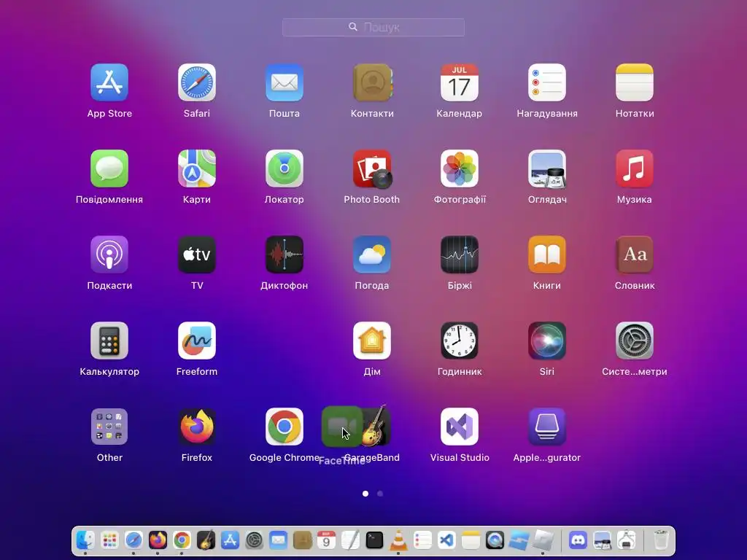The height and width of the screenshot is (560, 747).
Task: Switch to the first Launchpad page dot
Action: pos(365,494)
